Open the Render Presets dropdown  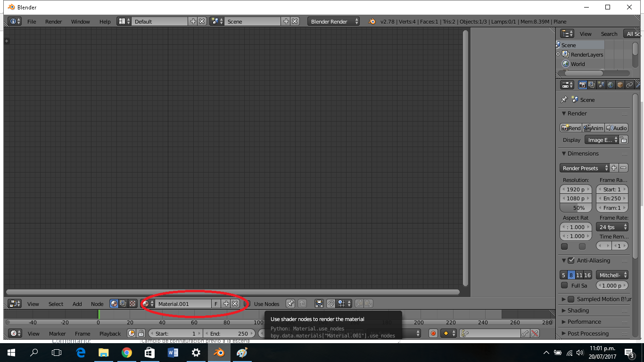tap(585, 168)
